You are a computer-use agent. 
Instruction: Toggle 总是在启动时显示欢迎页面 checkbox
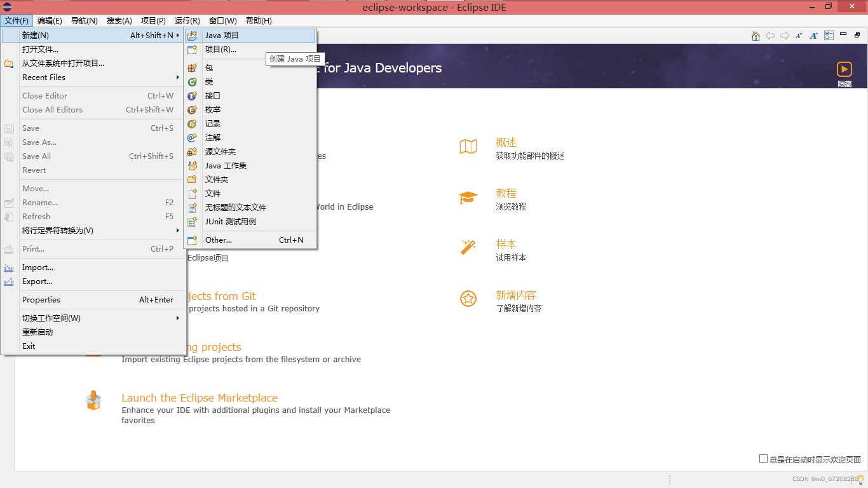click(763, 459)
